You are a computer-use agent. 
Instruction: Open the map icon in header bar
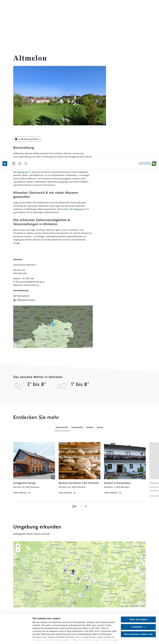[14, 164]
